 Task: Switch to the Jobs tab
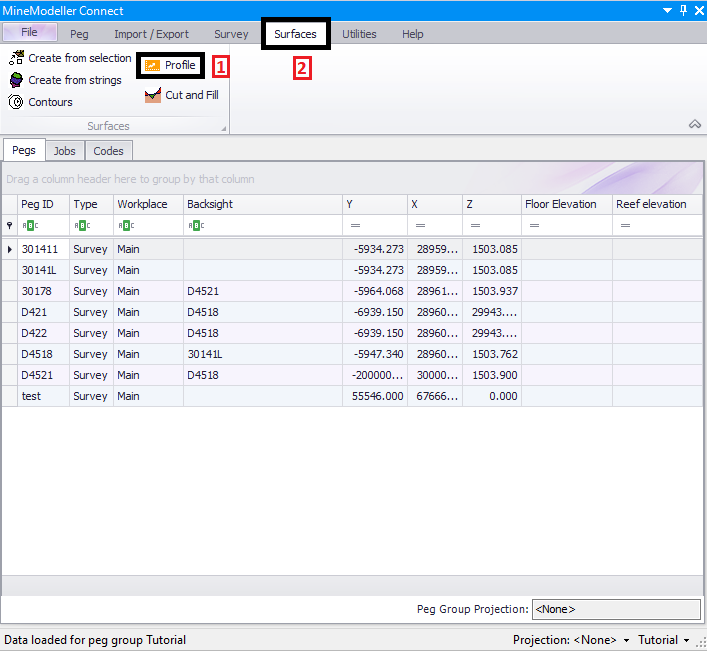[x=64, y=151]
